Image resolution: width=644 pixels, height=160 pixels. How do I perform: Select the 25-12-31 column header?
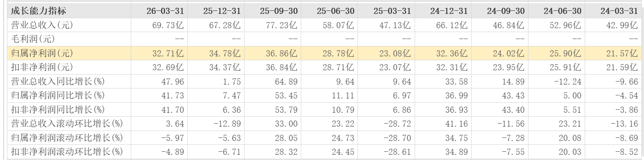click(222, 11)
